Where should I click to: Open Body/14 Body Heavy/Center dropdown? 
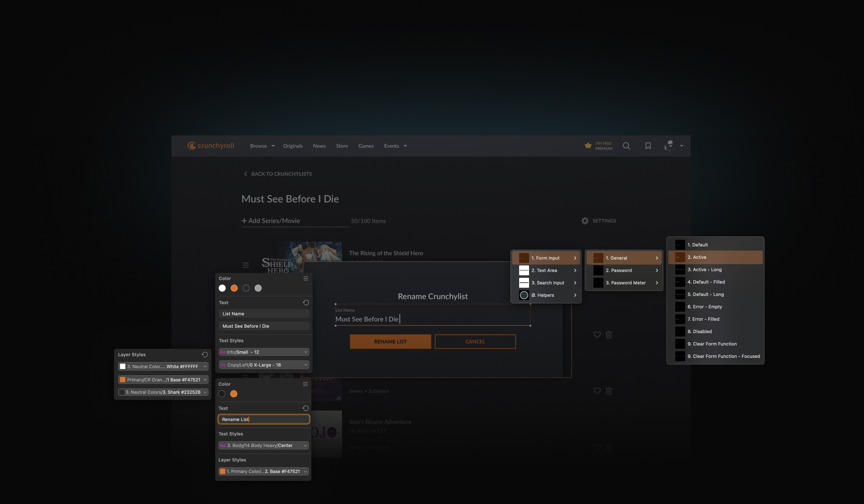(x=263, y=445)
